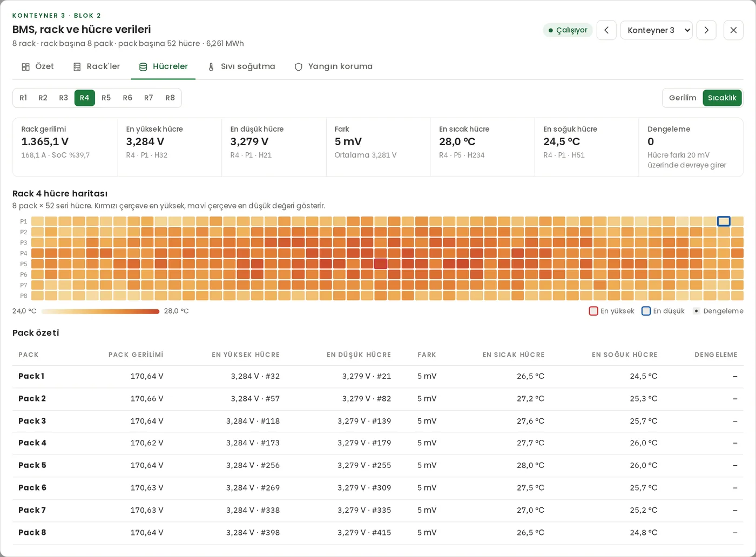Go to previous container using the left chevron
The height and width of the screenshot is (557, 756).
point(606,30)
